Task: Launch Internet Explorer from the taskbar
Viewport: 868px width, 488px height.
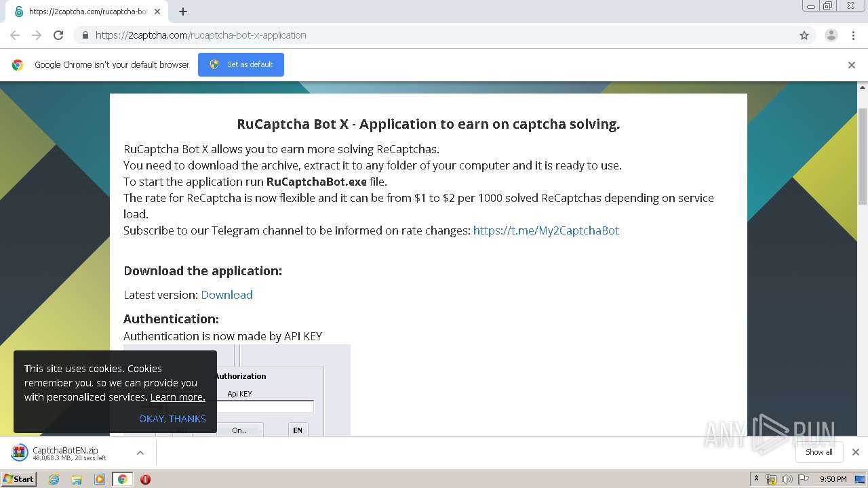Action: [54, 479]
